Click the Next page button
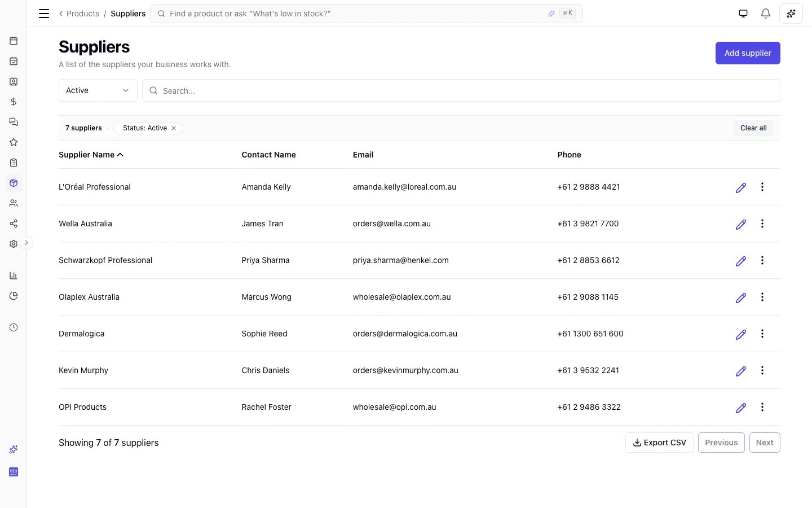This screenshot has width=812, height=508. [765, 443]
